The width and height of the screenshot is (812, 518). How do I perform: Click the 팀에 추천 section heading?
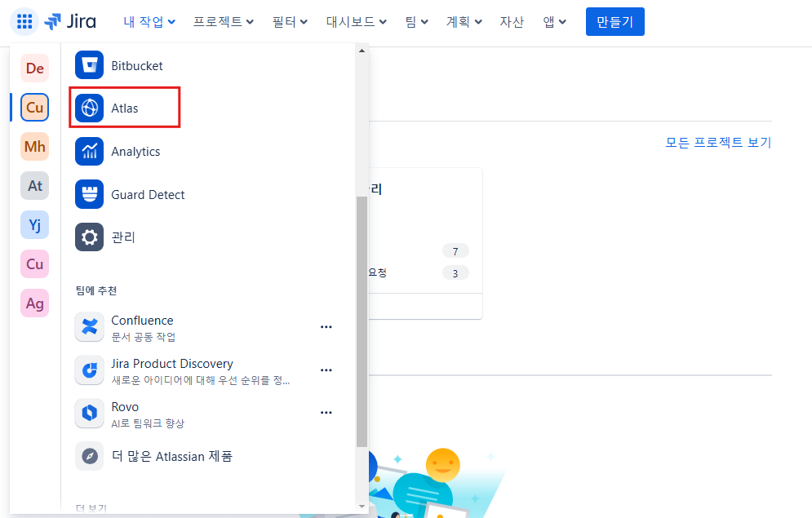tap(96, 290)
